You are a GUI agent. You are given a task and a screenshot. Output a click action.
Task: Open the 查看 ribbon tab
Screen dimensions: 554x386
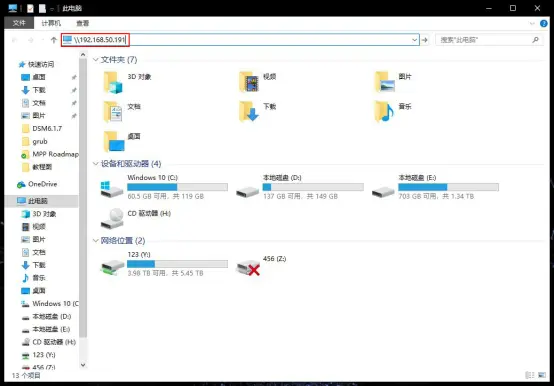[x=83, y=23]
